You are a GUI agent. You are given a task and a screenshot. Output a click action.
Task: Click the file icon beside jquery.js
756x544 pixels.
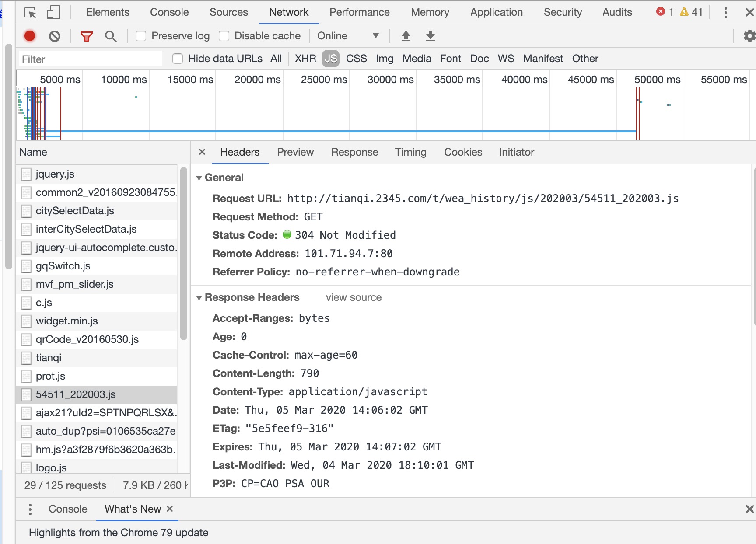pos(26,174)
